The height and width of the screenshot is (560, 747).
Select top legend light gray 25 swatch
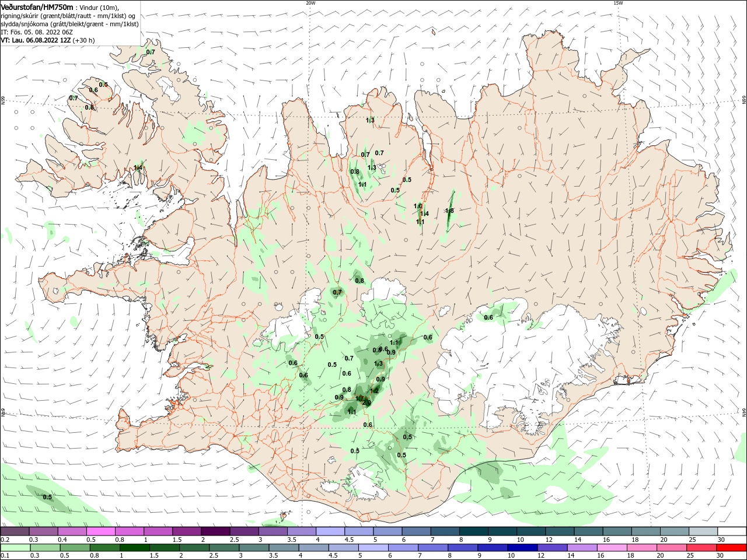[702, 531]
